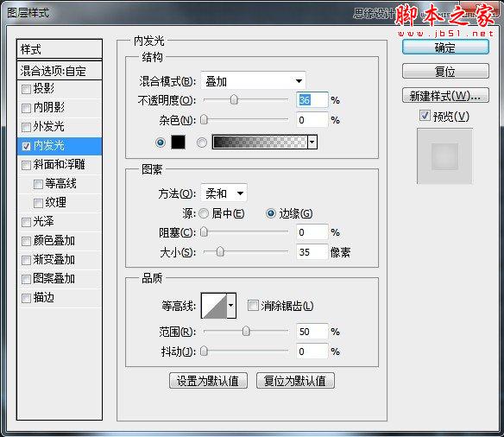The height and width of the screenshot is (437, 504).
Task: Enable the 斜面和浮雕 checkbox
Action: 26,165
